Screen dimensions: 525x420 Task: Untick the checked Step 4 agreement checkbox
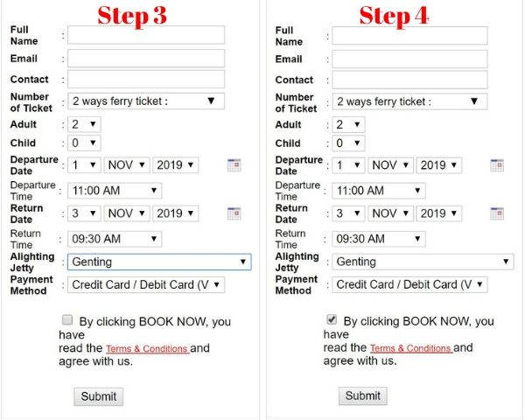click(332, 320)
